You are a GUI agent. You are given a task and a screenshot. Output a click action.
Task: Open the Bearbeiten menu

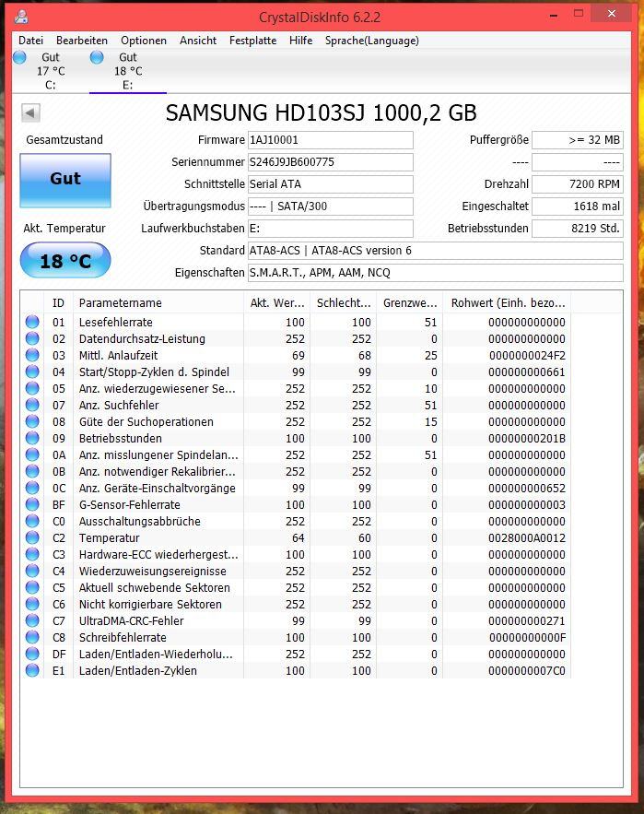pos(81,41)
